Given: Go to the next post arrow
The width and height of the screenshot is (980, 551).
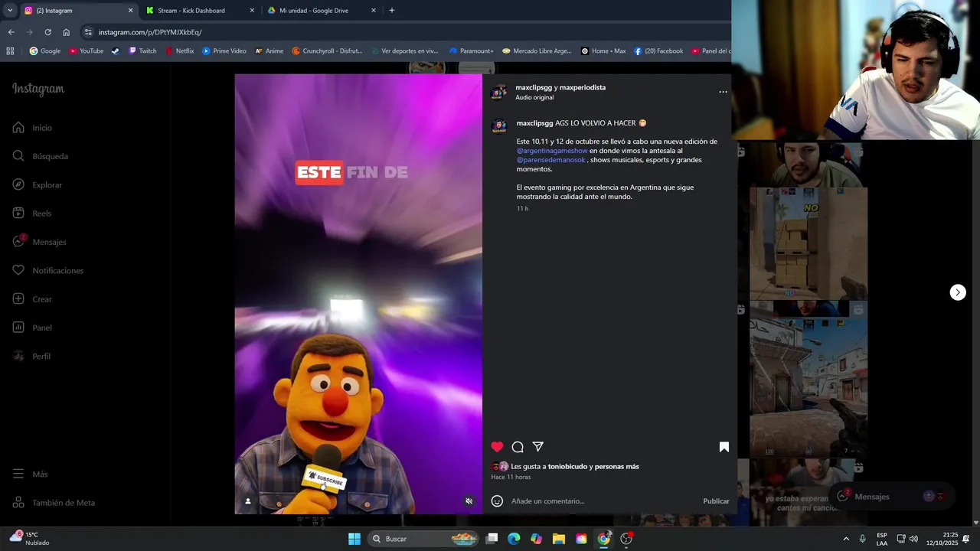Looking at the screenshot, I should pos(958,292).
